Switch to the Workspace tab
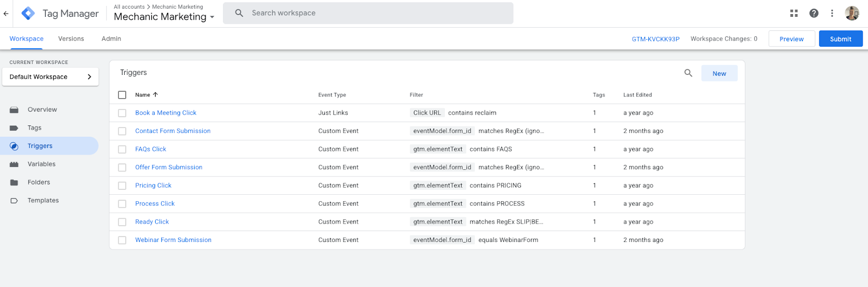868x287 pixels. tap(27, 39)
